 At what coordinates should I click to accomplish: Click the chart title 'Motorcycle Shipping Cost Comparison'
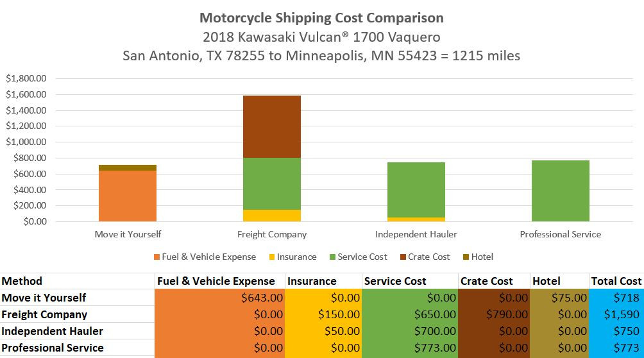coord(321,18)
